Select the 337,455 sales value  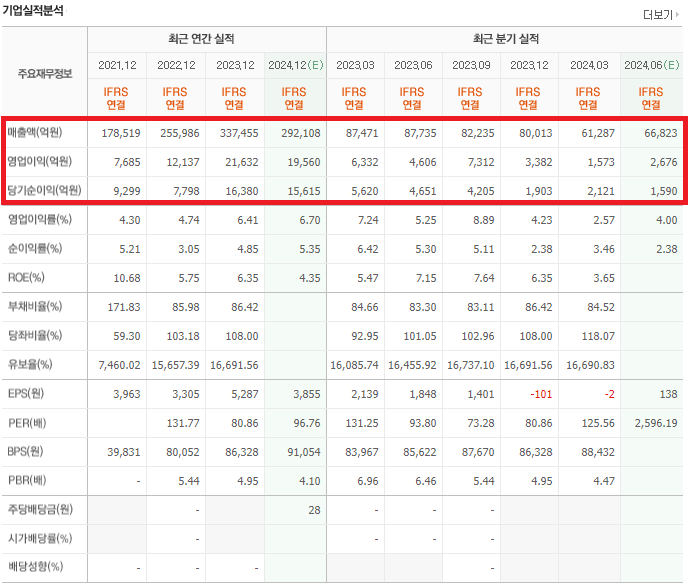[x=239, y=133]
